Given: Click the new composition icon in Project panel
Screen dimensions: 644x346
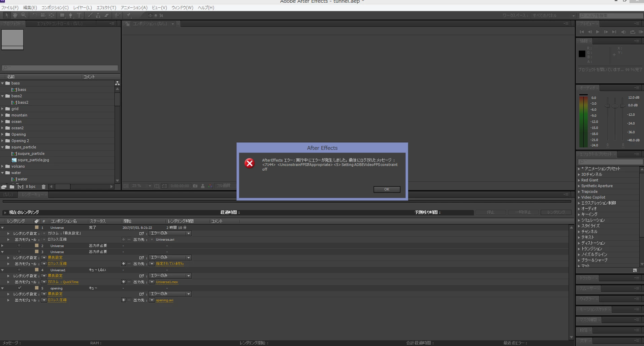Looking at the screenshot, I should 21,186.
